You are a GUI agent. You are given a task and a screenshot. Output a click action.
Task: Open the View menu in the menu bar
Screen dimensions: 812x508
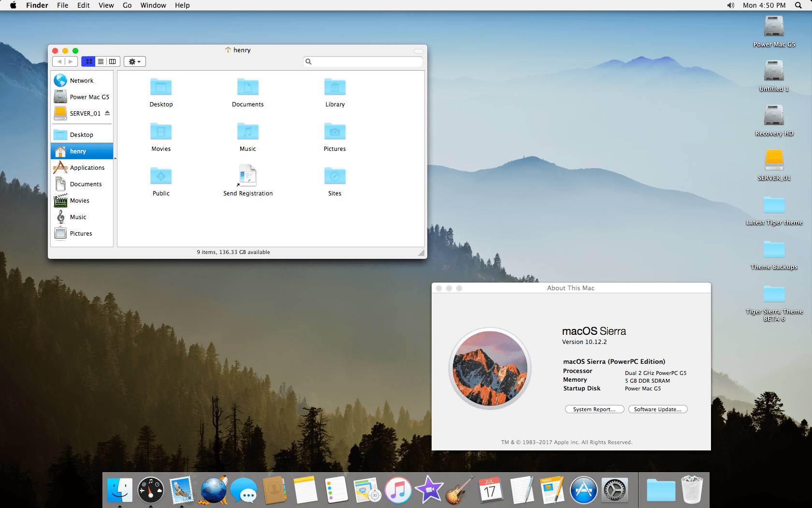[106, 5]
